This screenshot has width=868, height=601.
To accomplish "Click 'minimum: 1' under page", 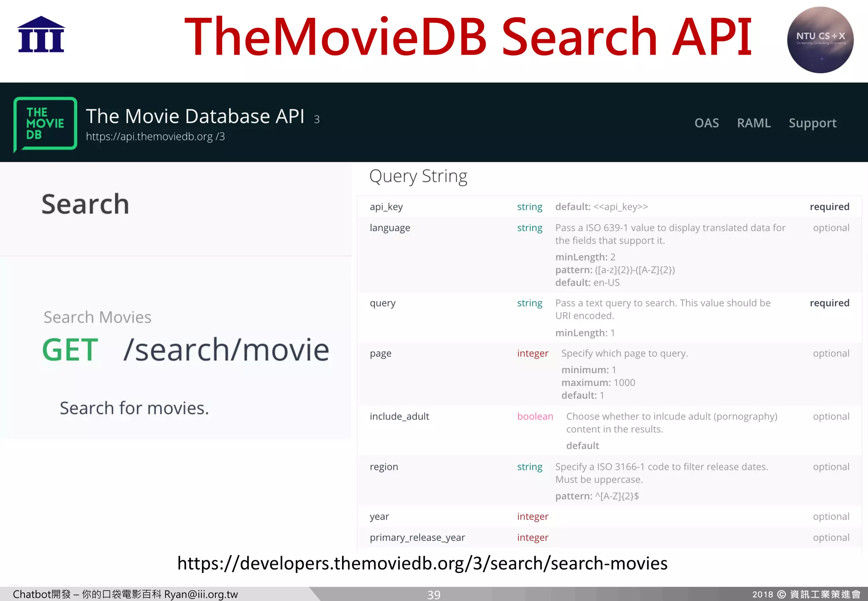I will pos(589,370).
